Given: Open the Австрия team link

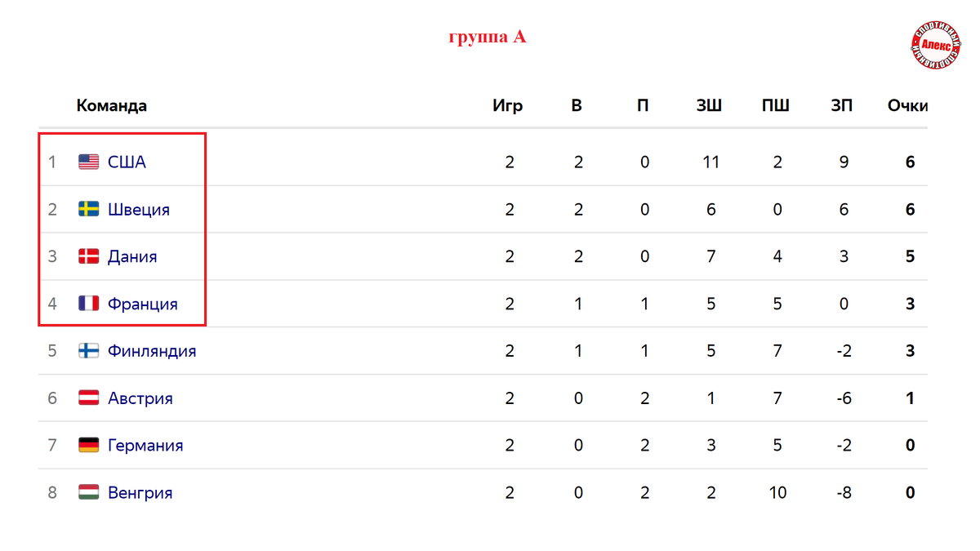Looking at the screenshot, I should click(x=140, y=398).
